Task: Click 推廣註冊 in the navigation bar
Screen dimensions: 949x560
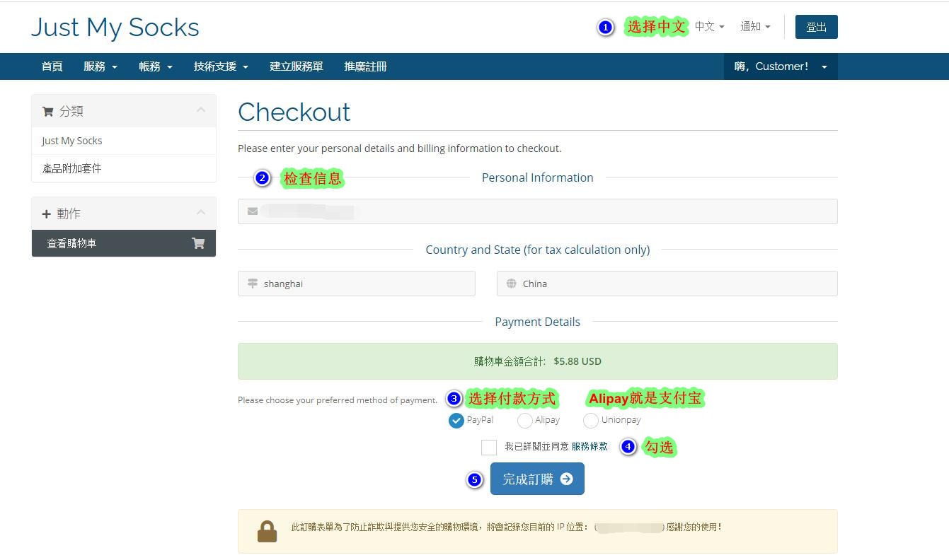Action: click(365, 66)
